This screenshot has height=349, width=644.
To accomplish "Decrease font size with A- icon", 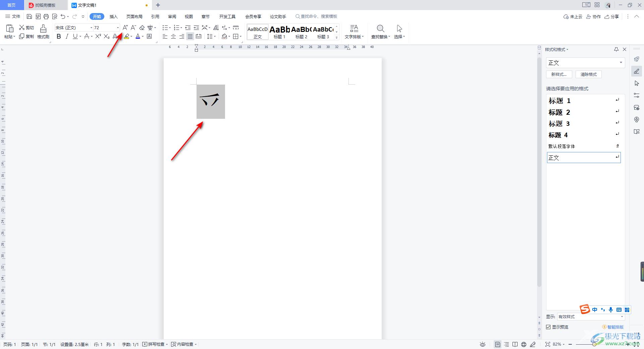I will (x=133, y=28).
